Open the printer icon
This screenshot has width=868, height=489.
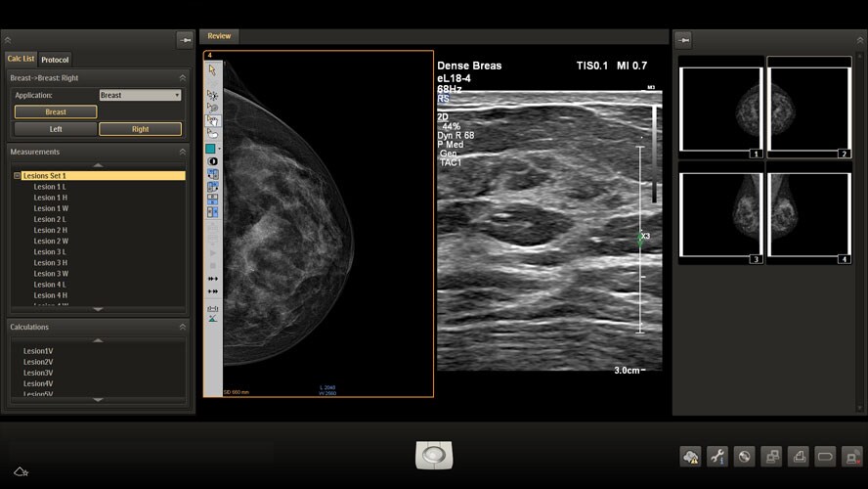[x=799, y=457]
